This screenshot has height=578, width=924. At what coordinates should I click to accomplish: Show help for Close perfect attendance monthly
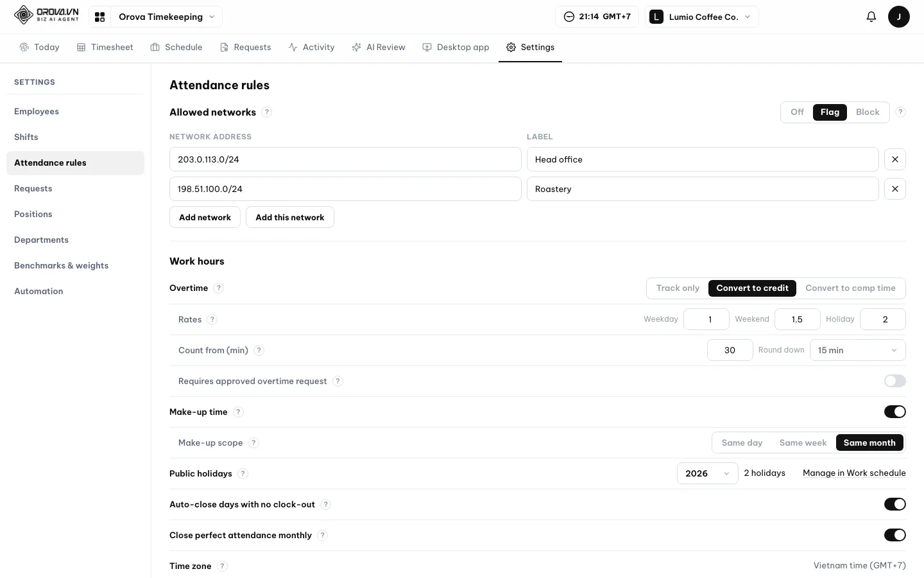point(322,535)
